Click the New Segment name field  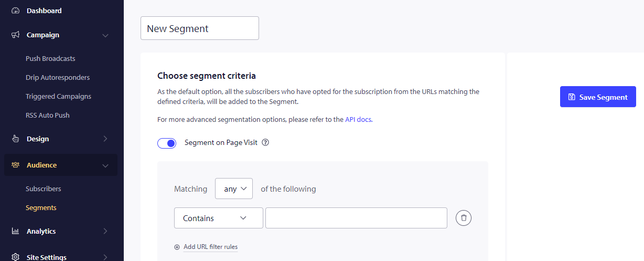[199, 28]
